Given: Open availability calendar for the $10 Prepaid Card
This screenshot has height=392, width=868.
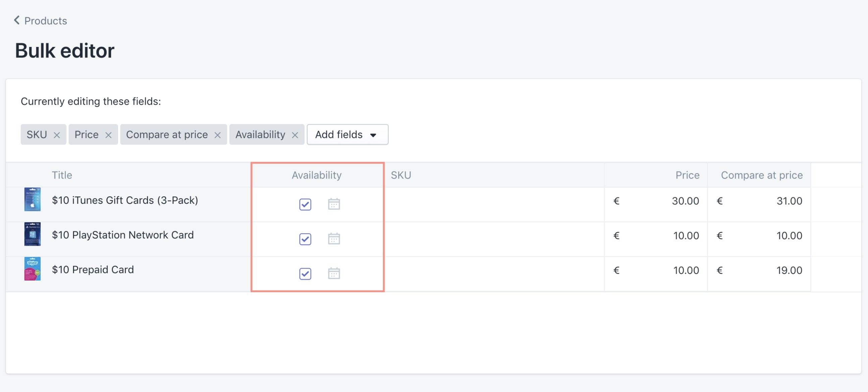Looking at the screenshot, I should [334, 273].
